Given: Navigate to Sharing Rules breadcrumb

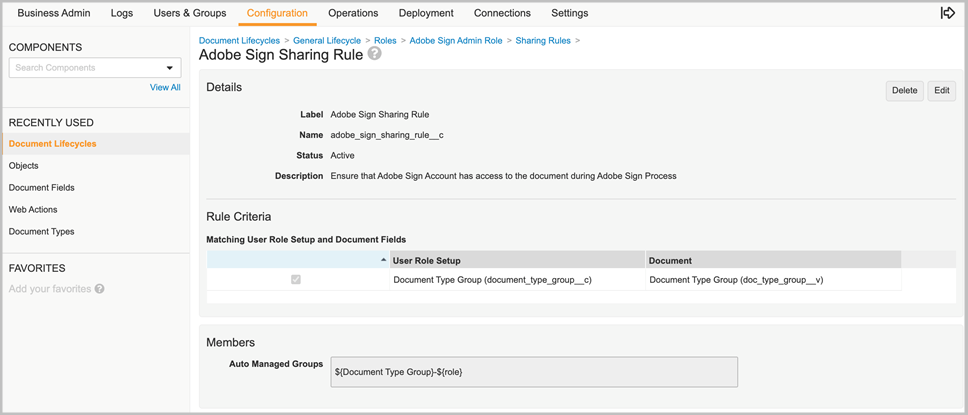Looking at the screenshot, I should [543, 41].
